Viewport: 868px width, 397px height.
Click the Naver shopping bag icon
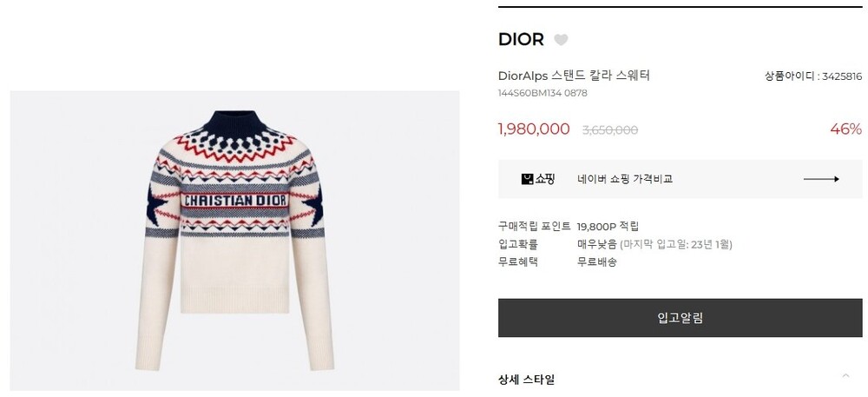(x=527, y=180)
